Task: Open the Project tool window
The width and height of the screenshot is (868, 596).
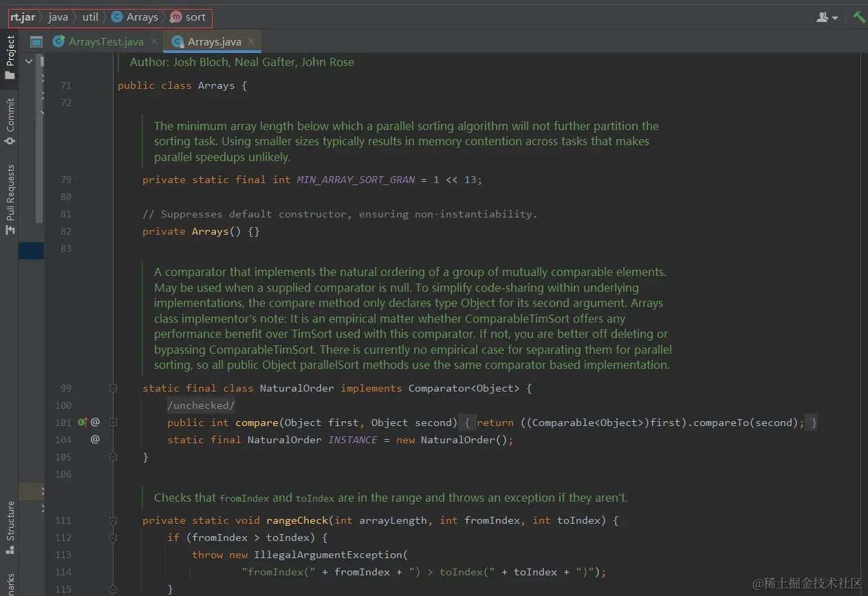Action: pos(10,58)
